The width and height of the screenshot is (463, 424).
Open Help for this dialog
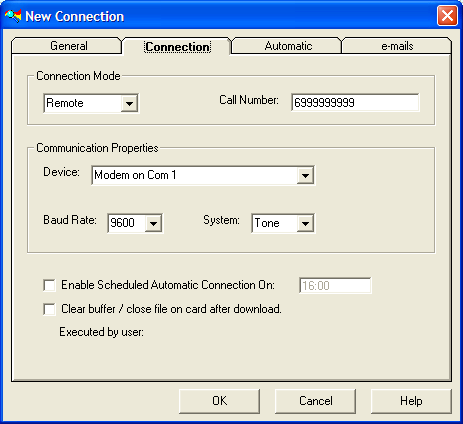point(411,401)
